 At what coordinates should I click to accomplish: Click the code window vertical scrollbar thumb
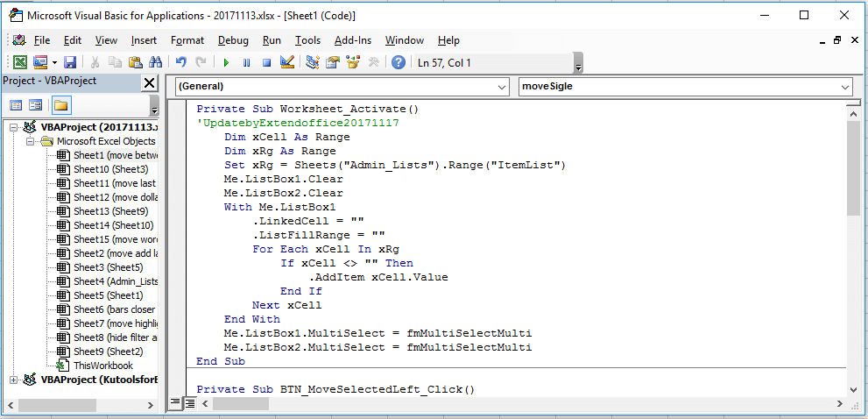[x=854, y=168]
